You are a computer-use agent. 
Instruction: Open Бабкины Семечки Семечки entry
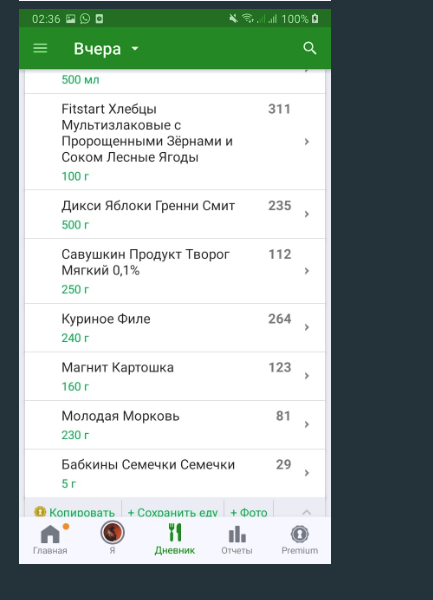(x=175, y=473)
